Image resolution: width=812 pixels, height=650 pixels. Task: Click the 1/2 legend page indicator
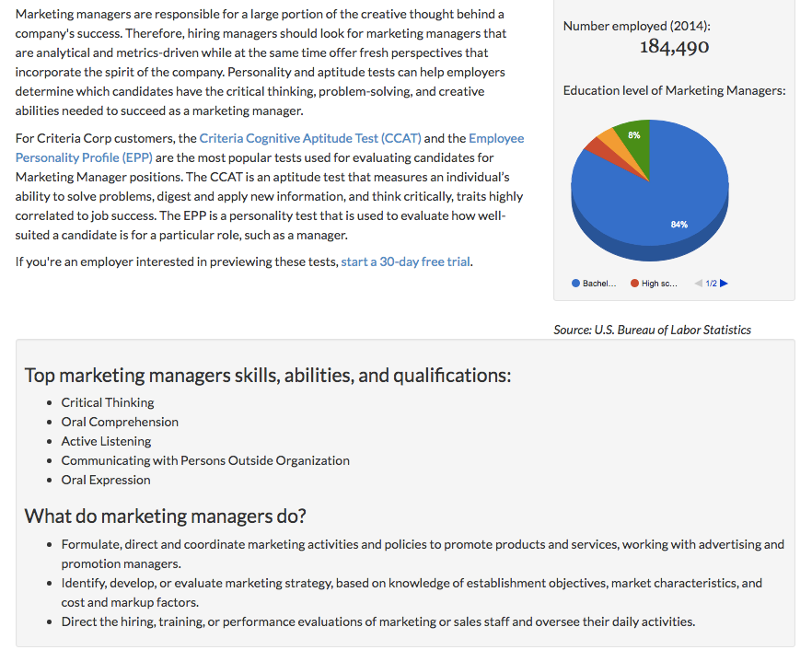coord(711,284)
